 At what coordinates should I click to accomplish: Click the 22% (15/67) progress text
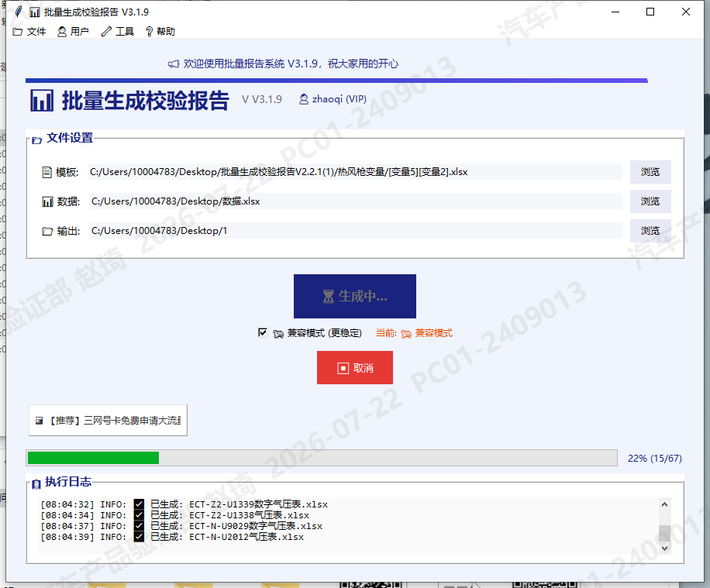pyautogui.click(x=655, y=458)
